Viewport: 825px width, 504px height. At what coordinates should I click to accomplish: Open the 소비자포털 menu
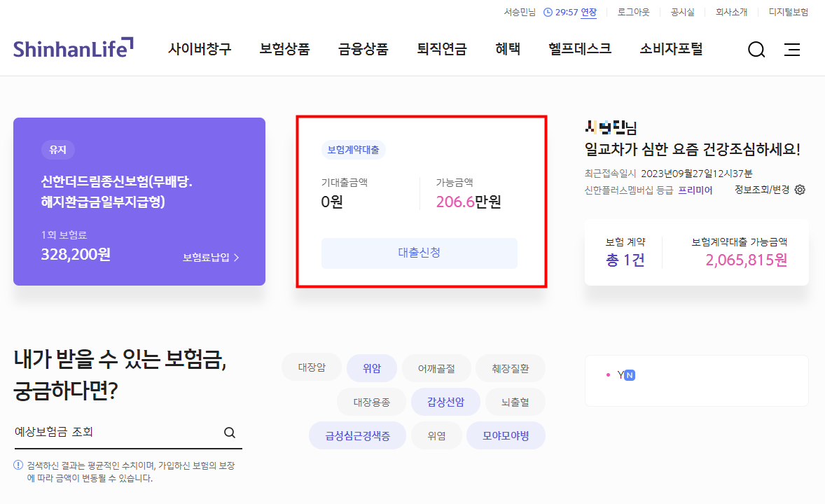coord(671,49)
